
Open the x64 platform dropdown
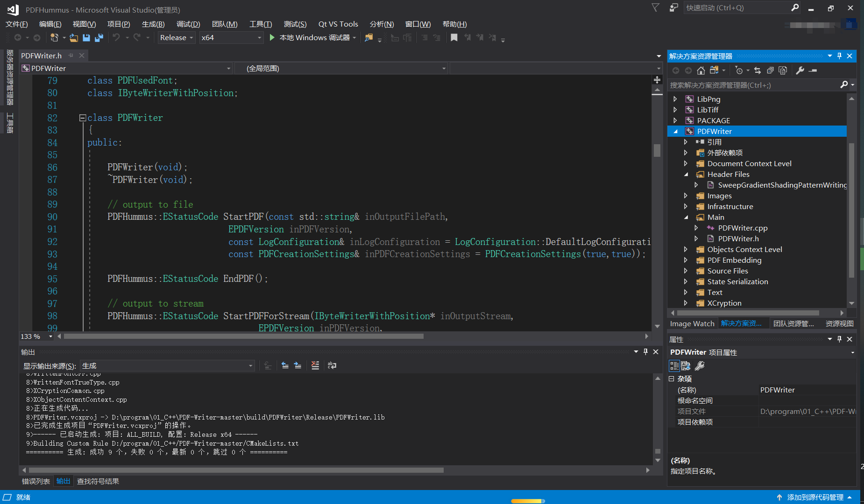coord(231,37)
